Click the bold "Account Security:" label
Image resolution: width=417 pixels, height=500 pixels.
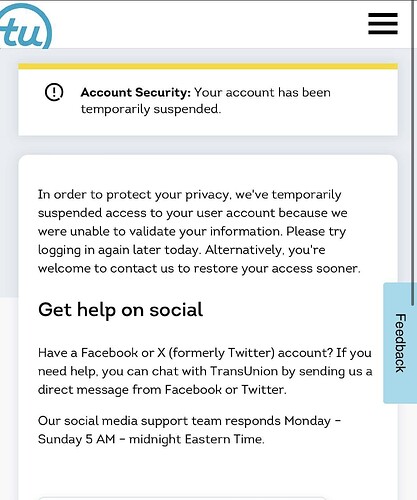coord(135,92)
